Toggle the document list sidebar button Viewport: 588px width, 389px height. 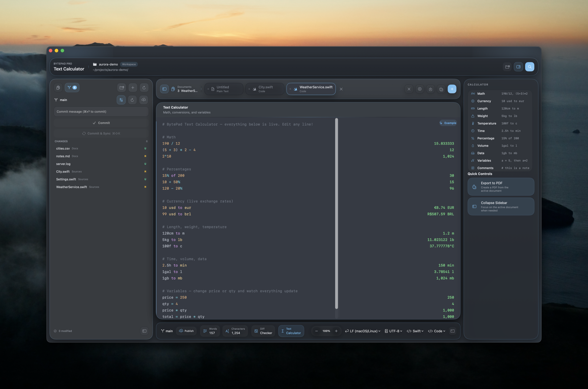pyautogui.click(x=164, y=89)
